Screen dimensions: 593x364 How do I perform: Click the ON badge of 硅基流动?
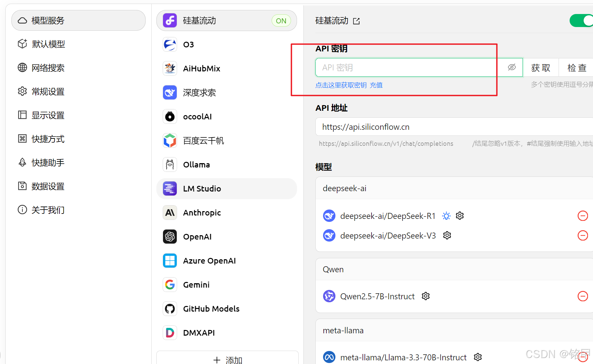point(281,21)
